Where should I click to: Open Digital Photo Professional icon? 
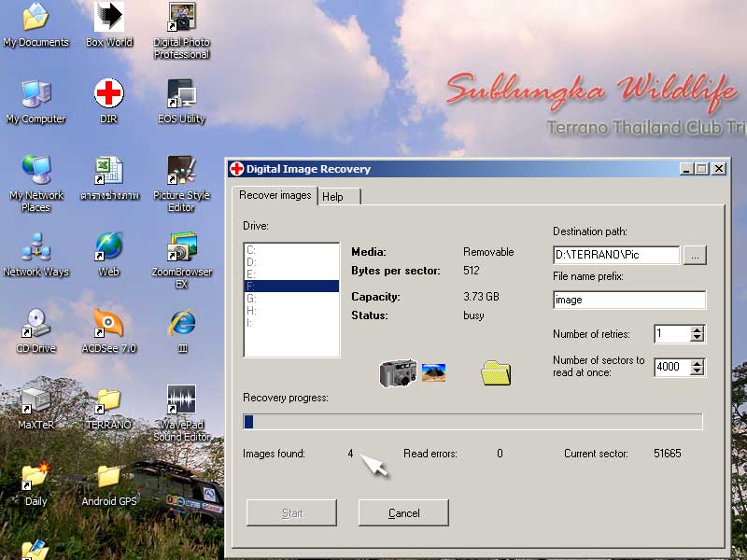pyautogui.click(x=181, y=18)
